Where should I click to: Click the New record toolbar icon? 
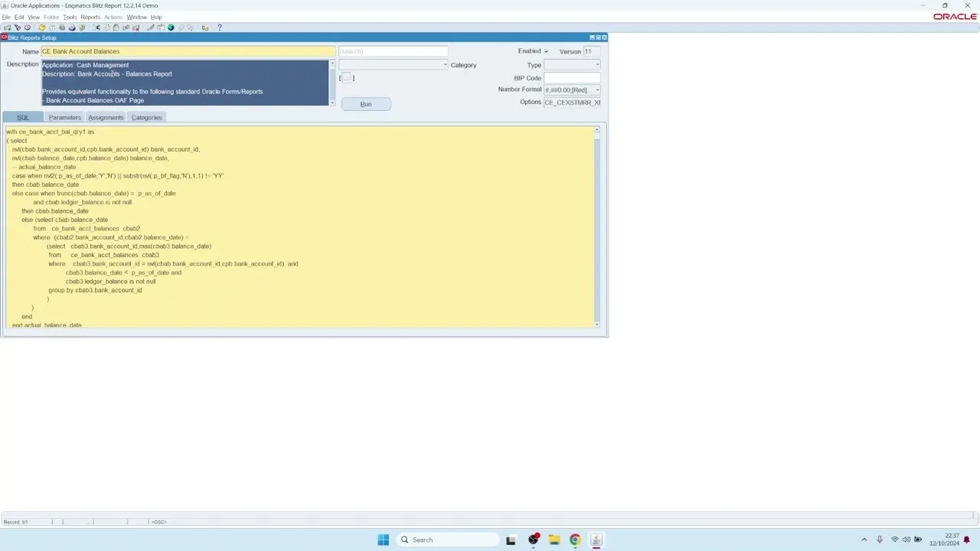8,28
